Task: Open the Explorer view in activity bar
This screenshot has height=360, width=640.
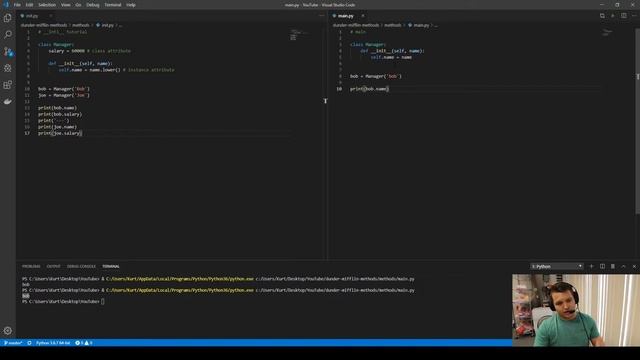Action: pos(7,18)
